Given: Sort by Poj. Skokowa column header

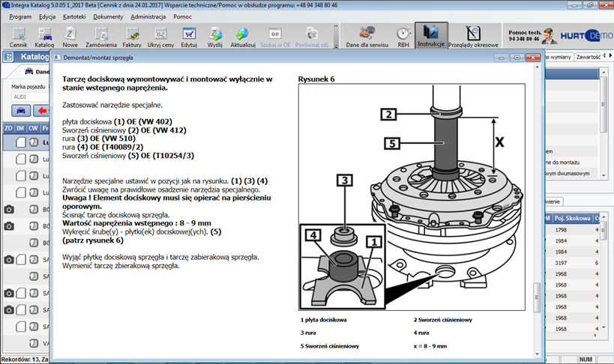Looking at the screenshot, I should pyautogui.click(x=572, y=219).
